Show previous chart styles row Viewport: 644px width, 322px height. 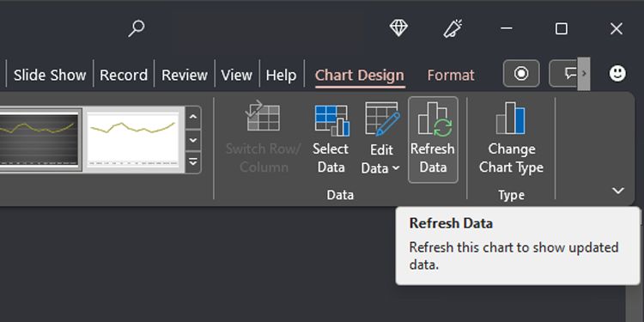tap(193, 118)
